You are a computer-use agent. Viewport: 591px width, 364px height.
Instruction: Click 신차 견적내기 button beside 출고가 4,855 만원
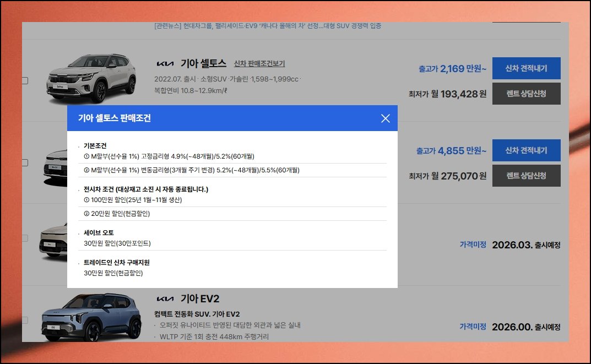(526, 150)
